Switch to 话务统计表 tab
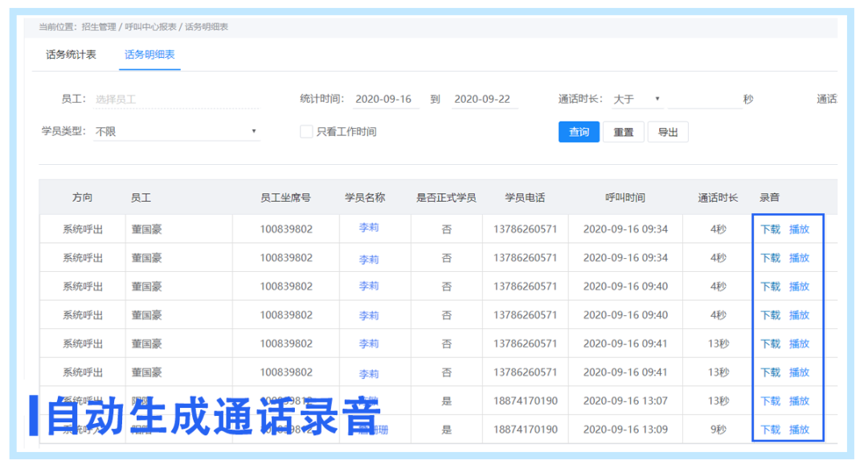Viewport: 868px width, 473px height. tap(71, 55)
